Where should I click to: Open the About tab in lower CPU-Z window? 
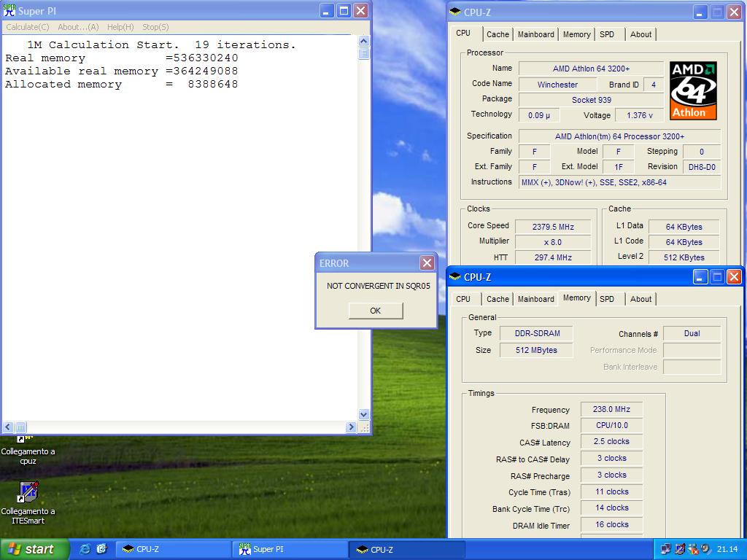point(640,299)
